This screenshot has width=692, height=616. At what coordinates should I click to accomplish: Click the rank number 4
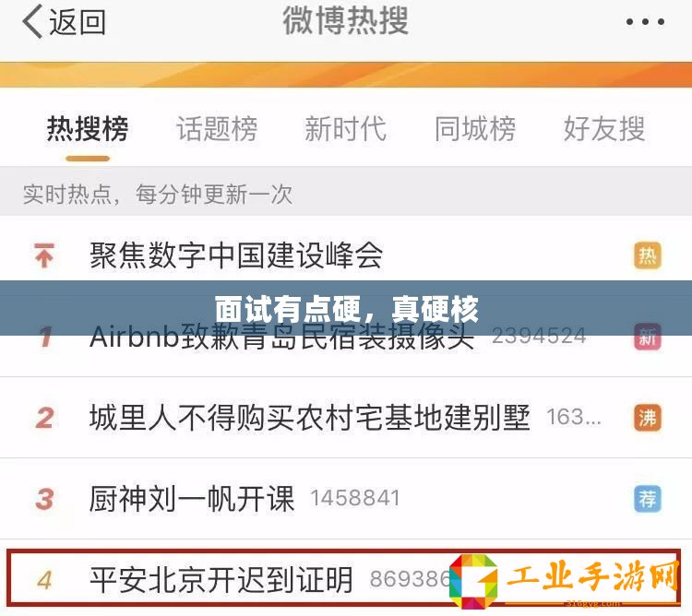click(x=45, y=580)
